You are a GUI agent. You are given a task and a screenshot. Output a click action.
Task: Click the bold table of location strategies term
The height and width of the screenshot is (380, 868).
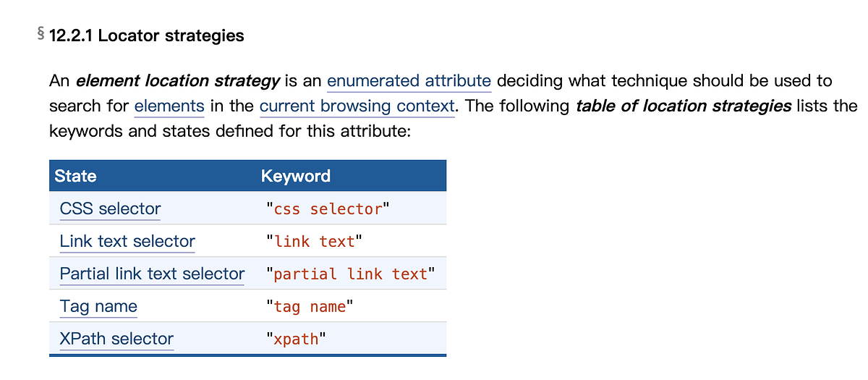coord(684,106)
